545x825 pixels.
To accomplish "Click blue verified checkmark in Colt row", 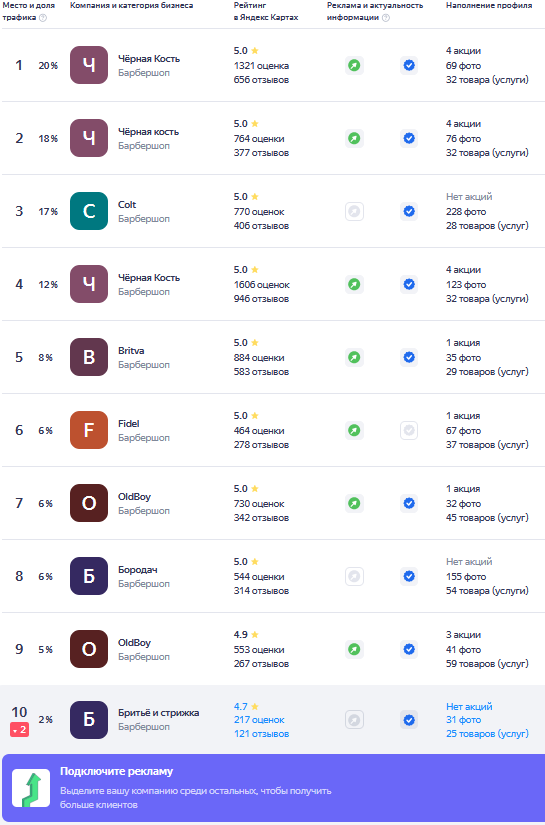I will tap(409, 212).
